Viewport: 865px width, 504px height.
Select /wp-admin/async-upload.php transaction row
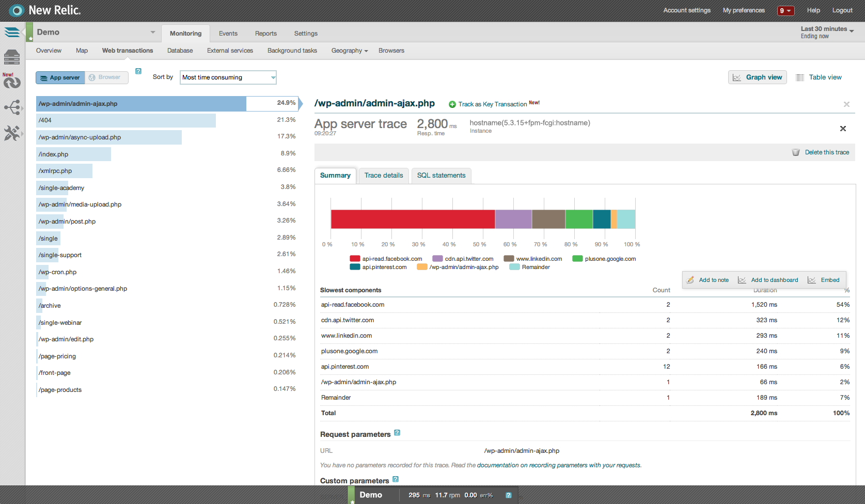coord(166,137)
